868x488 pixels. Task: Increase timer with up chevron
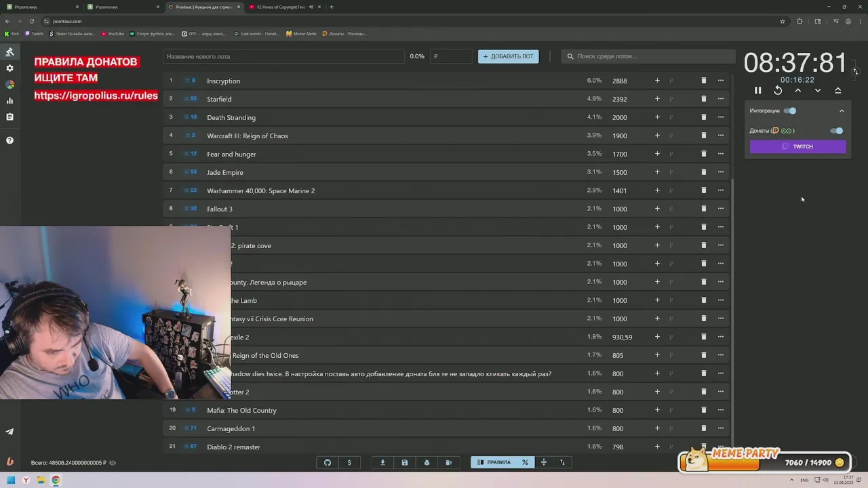coord(798,90)
